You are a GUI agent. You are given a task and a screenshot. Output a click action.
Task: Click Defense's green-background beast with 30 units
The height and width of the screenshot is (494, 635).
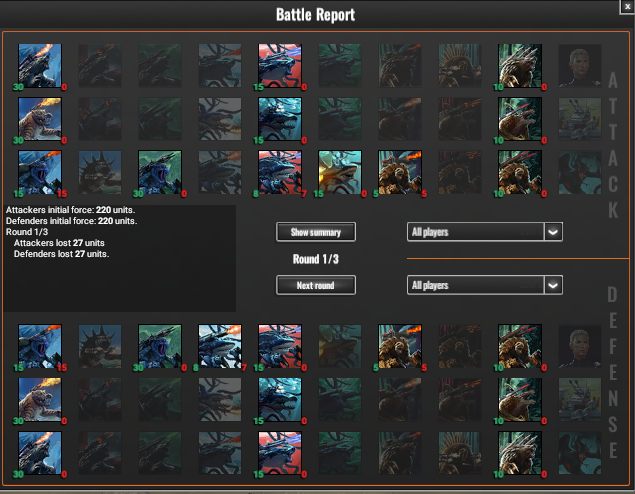160,346
